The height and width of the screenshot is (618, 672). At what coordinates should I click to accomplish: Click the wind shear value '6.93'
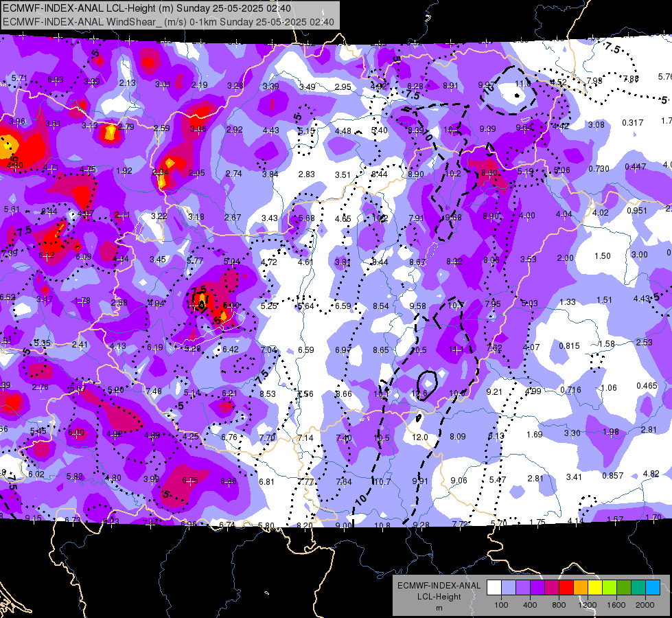tap(56, 80)
